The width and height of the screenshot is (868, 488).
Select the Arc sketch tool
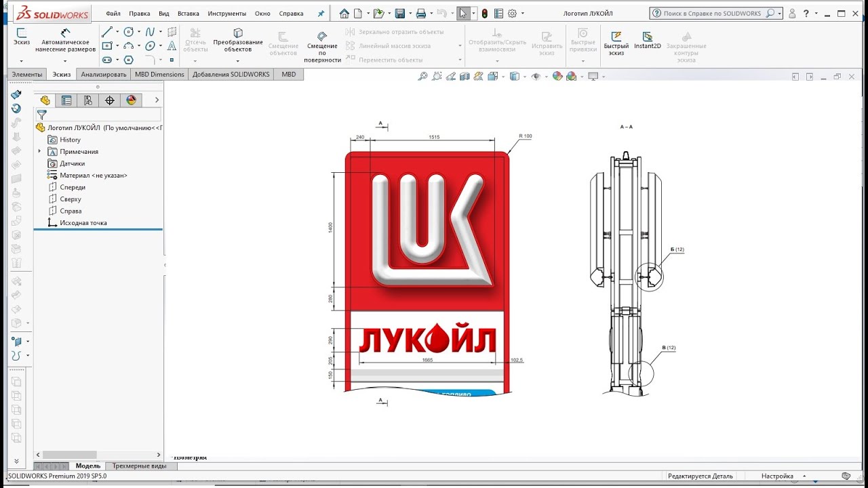click(x=128, y=46)
